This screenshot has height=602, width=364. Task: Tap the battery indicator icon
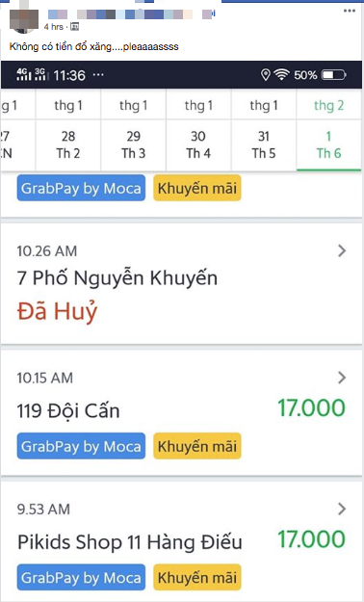333,74
